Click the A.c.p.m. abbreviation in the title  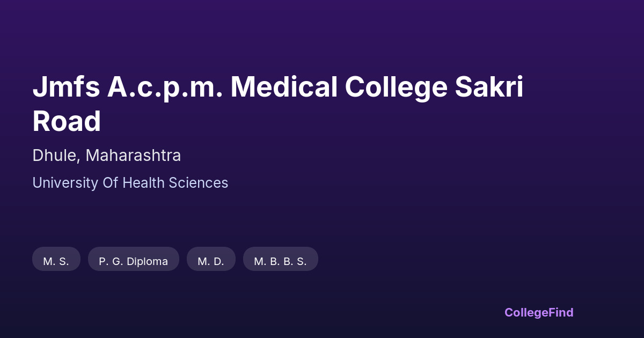tap(165, 87)
